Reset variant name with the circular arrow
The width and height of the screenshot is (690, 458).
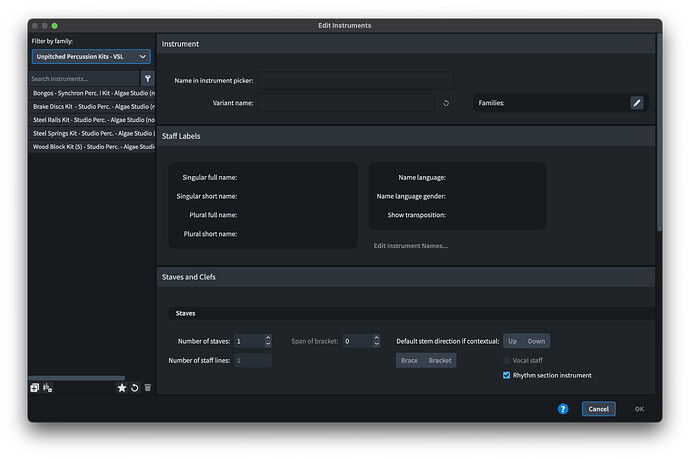(x=446, y=103)
